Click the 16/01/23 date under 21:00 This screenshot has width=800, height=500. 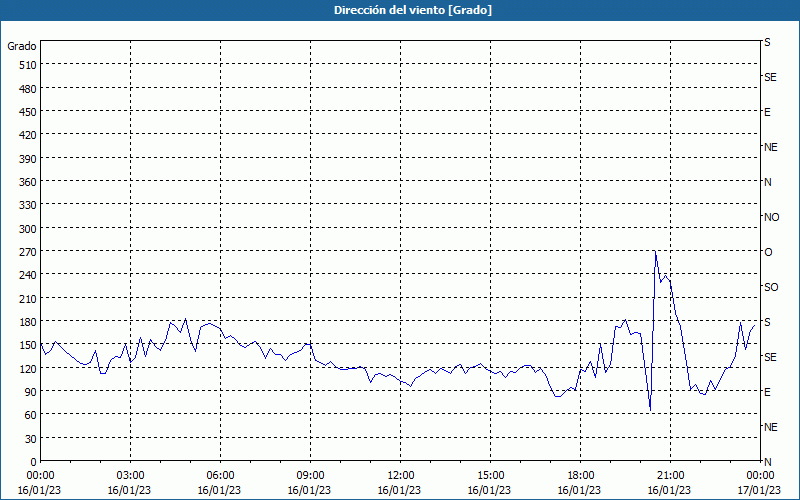click(669, 490)
